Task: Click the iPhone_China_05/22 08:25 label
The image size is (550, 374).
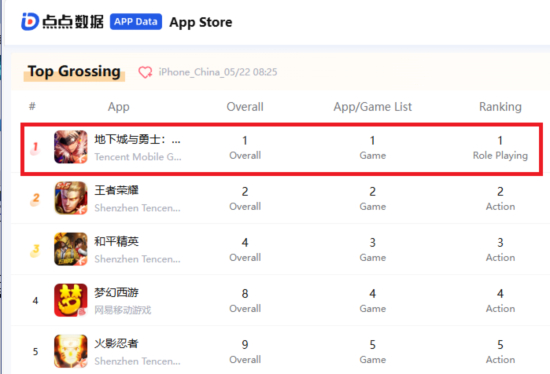Action: pos(218,72)
